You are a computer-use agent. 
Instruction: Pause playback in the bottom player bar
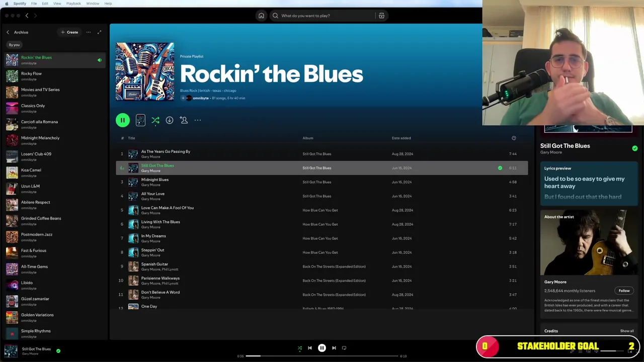click(x=322, y=348)
